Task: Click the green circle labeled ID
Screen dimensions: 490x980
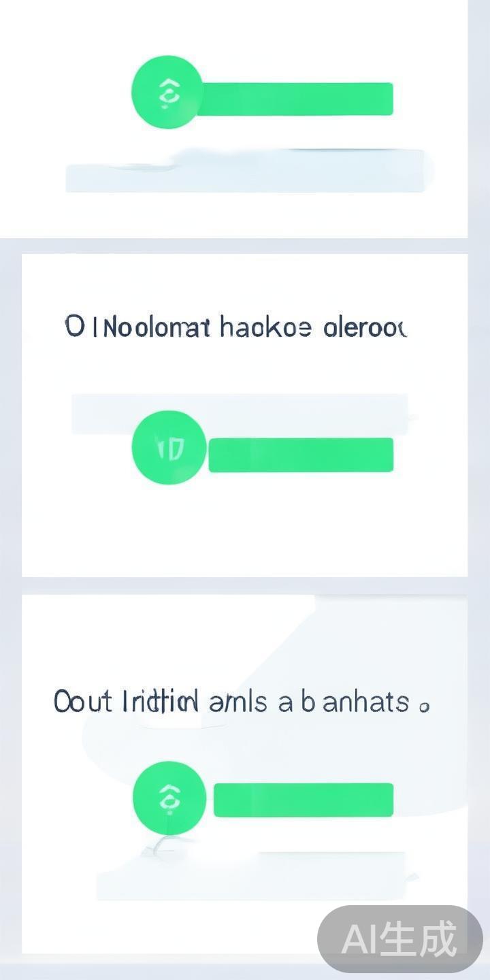Action: pos(169,446)
